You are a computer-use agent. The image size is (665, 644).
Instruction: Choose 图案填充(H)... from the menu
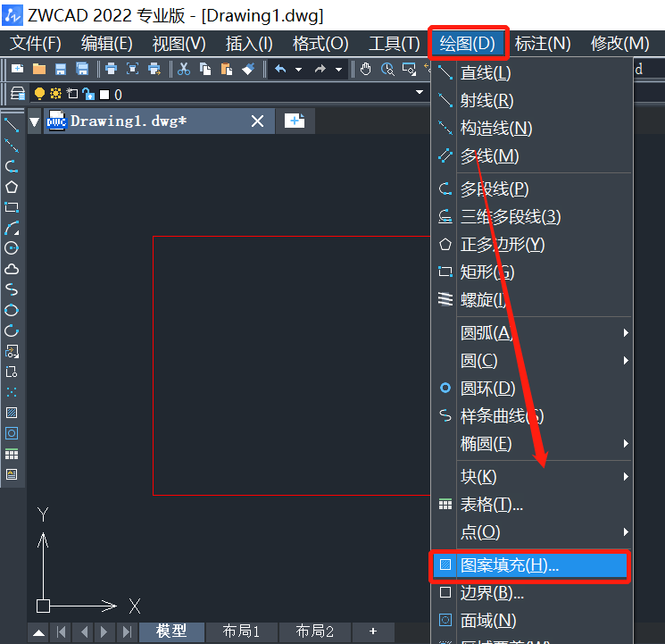click(530, 565)
